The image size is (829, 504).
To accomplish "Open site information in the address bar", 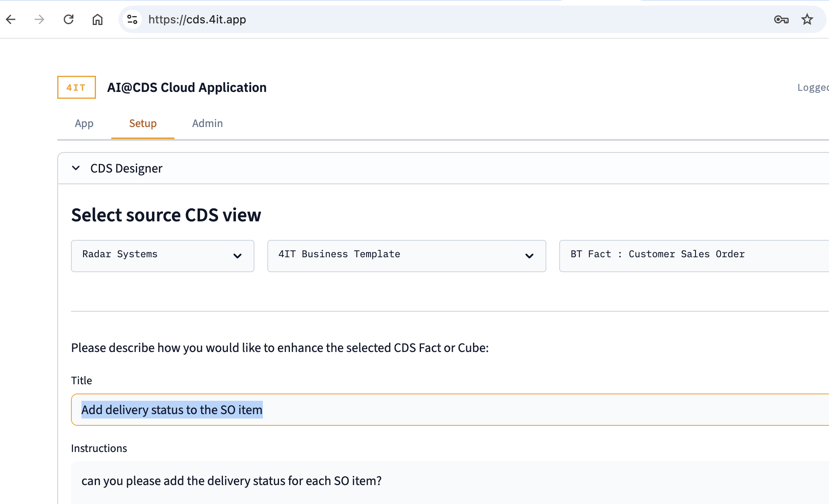I will point(132,19).
